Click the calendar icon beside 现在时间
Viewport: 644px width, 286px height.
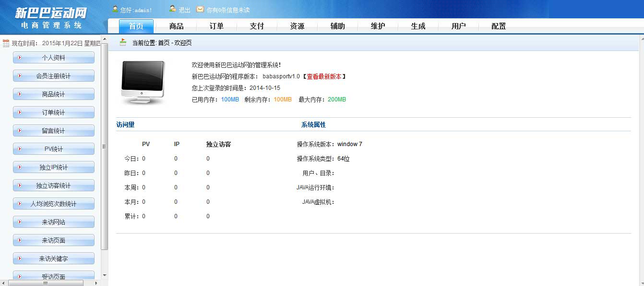coord(6,43)
